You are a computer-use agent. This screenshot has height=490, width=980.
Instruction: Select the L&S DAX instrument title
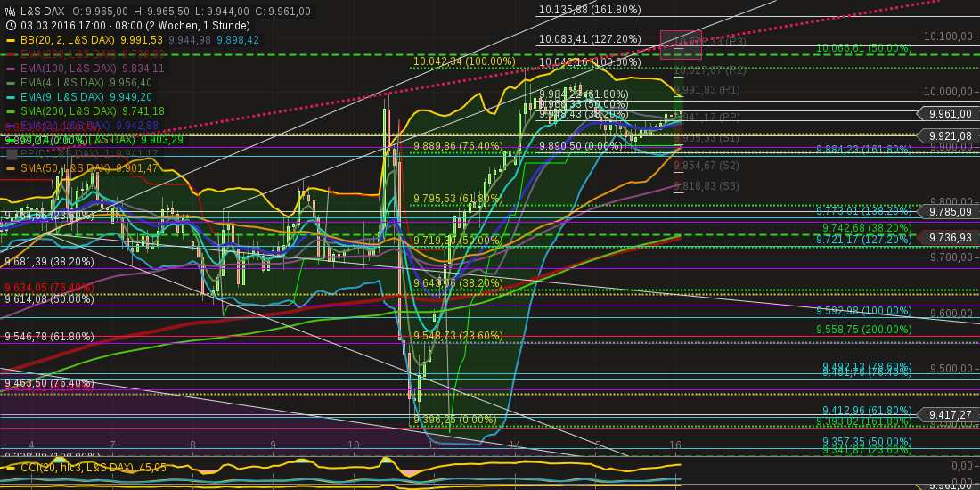click(x=42, y=12)
